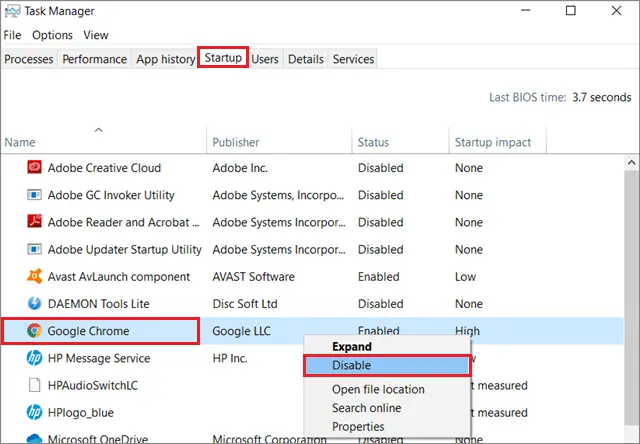
Task: Click the Adobe Inc. publisher cell
Action: (x=240, y=168)
